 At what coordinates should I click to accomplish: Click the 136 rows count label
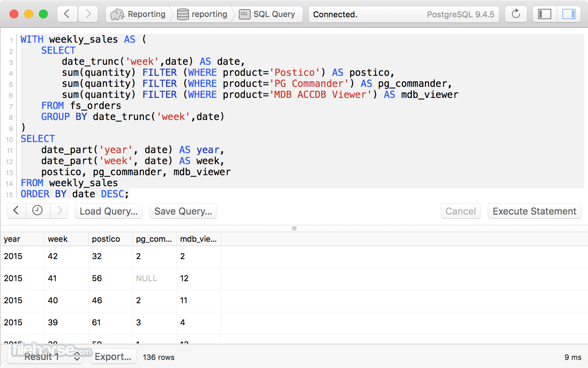159,357
